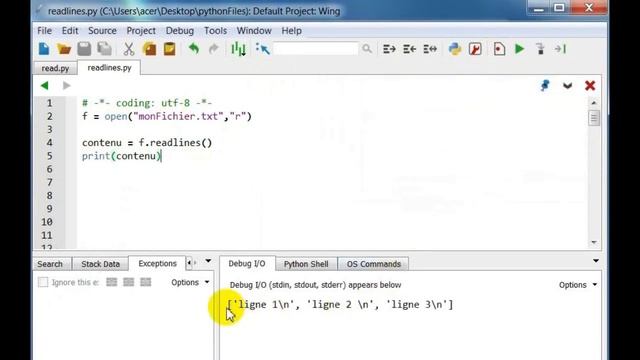Screen dimensions: 640x360
Task: Click the '# -*- coding: utf-8 -*-' comment
Action: pyautogui.click(x=147, y=103)
